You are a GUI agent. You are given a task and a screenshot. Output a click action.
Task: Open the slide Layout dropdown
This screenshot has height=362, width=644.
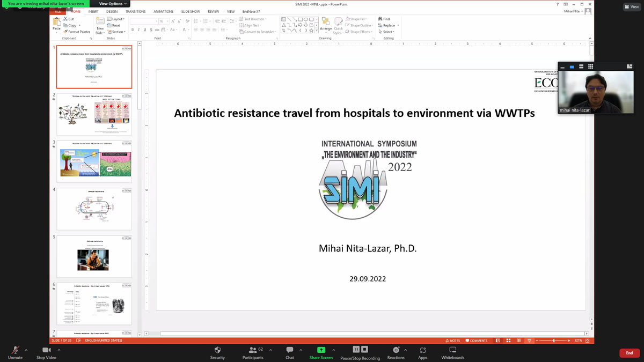(x=115, y=19)
